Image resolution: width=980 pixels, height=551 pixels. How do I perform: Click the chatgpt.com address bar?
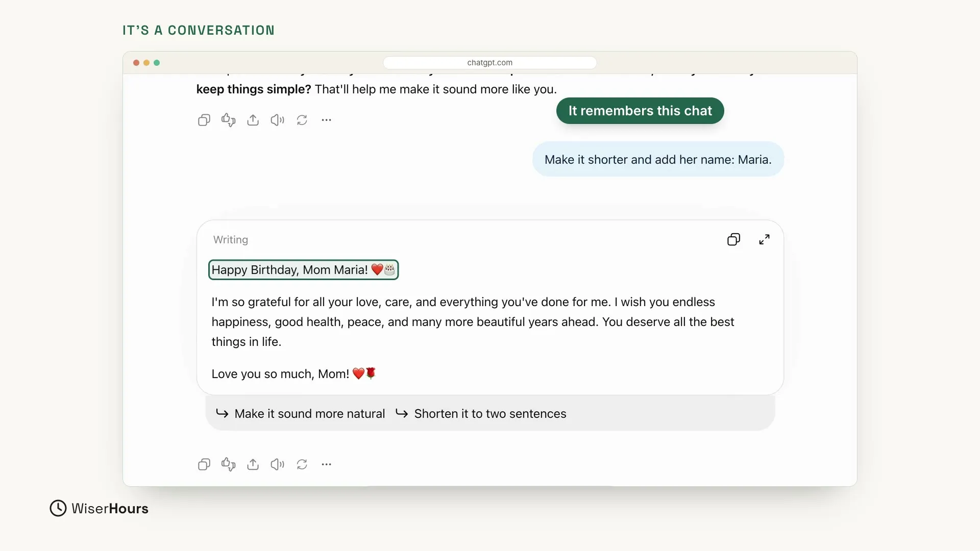point(490,63)
